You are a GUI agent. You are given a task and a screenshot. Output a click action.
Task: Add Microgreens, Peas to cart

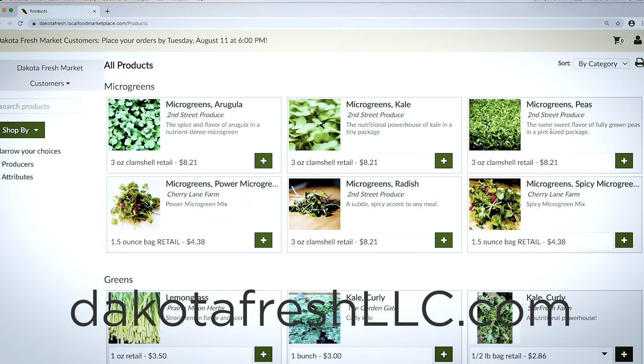624,161
